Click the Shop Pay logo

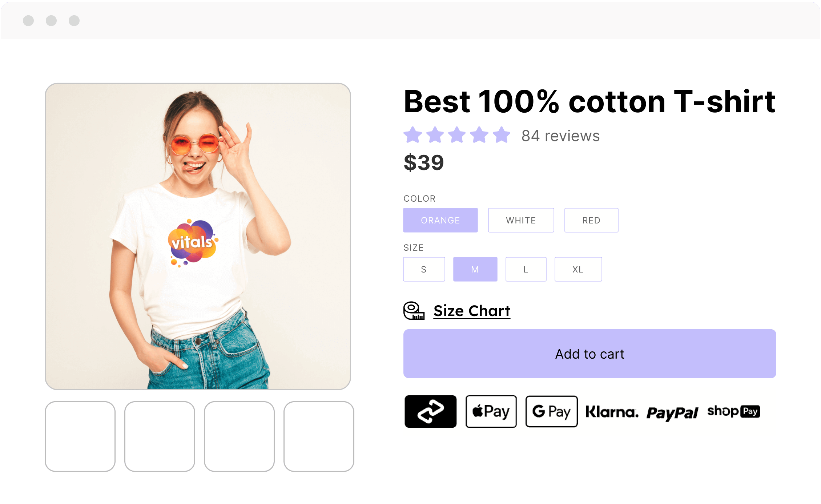click(x=733, y=411)
